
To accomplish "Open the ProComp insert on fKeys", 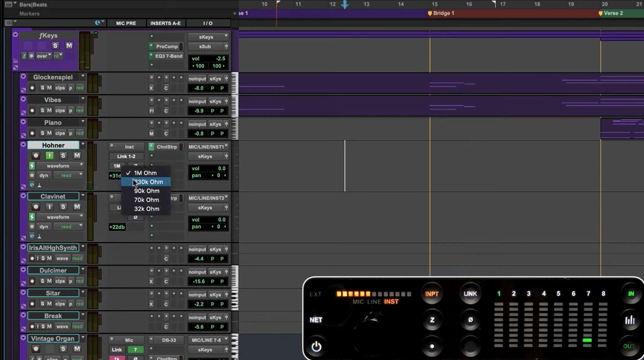I will (x=167, y=46).
